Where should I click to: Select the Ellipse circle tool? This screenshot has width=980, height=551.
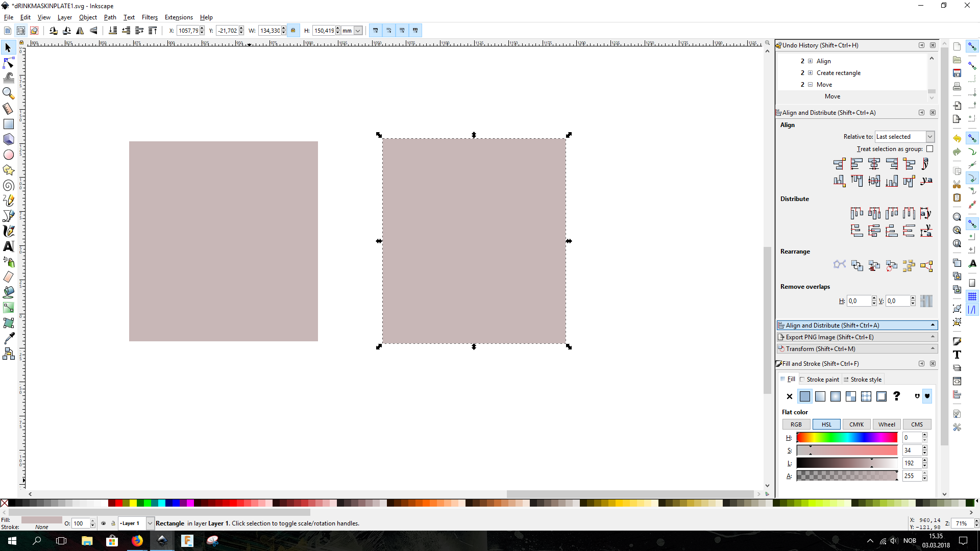[x=8, y=155]
